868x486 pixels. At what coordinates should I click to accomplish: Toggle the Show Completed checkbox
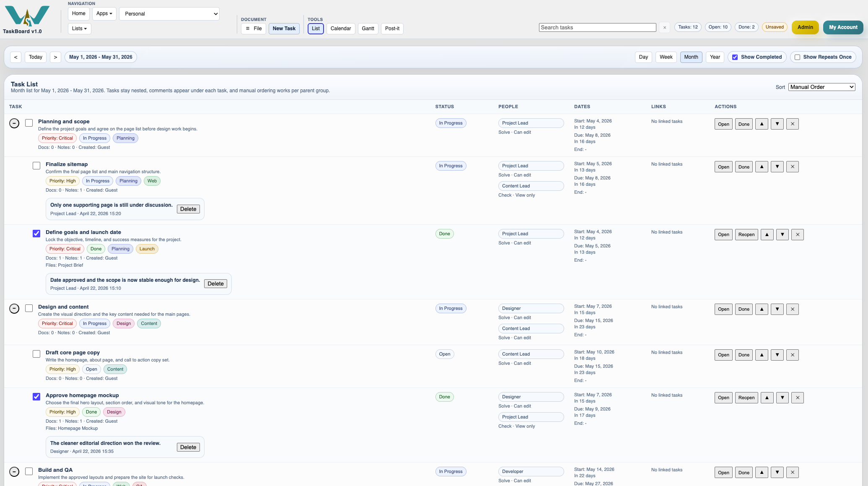coord(735,57)
